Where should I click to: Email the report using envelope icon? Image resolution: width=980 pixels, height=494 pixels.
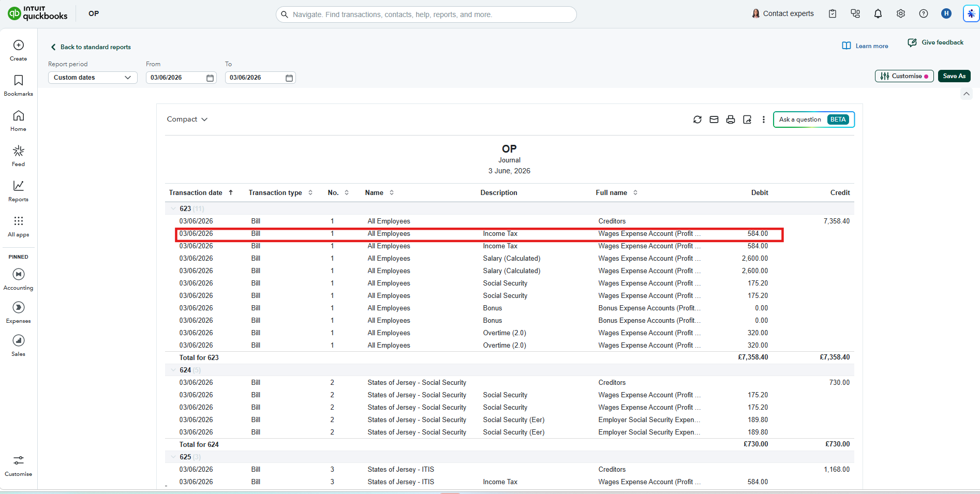tap(714, 119)
